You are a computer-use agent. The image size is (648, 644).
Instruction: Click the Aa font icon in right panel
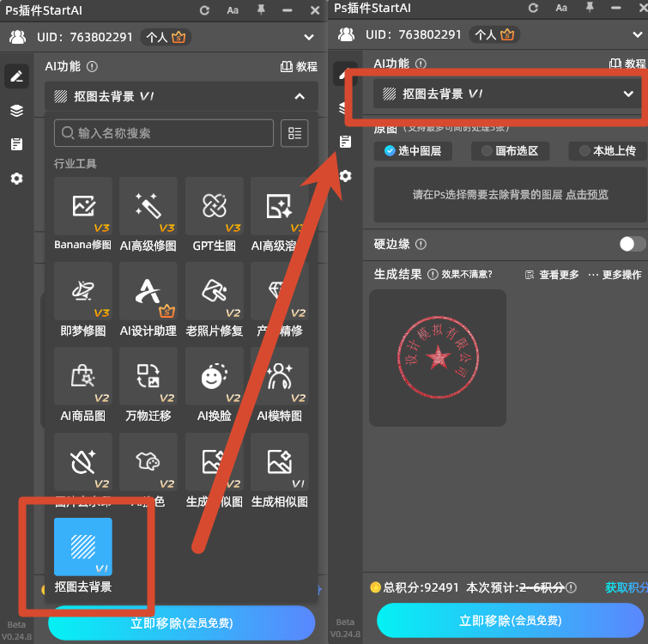coord(561,8)
